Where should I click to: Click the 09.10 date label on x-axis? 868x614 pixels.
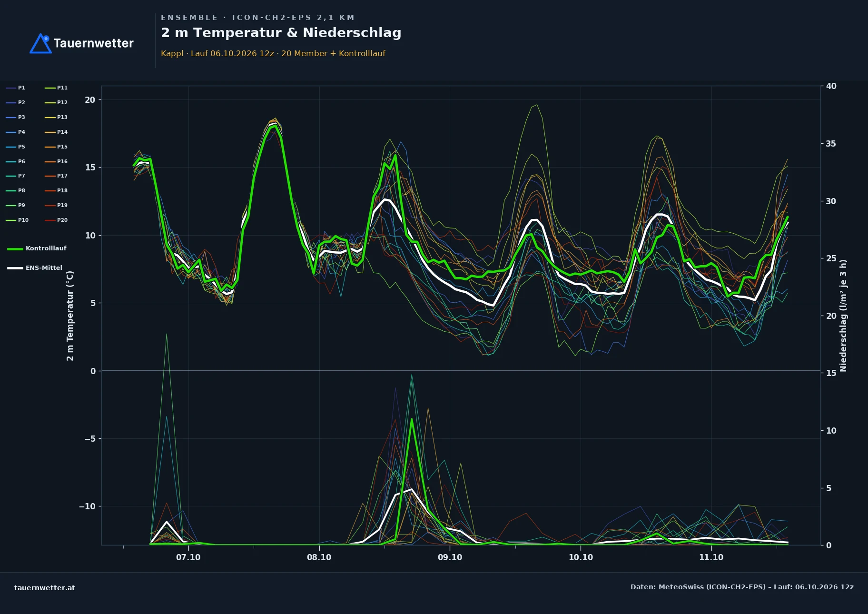point(450,557)
